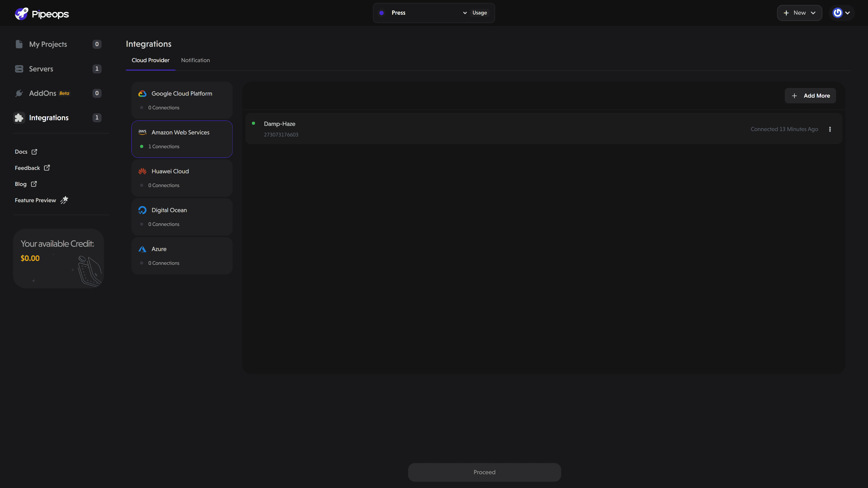Click the power avatar icon
Image resolution: width=868 pixels, height=488 pixels.
click(x=837, y=13)
